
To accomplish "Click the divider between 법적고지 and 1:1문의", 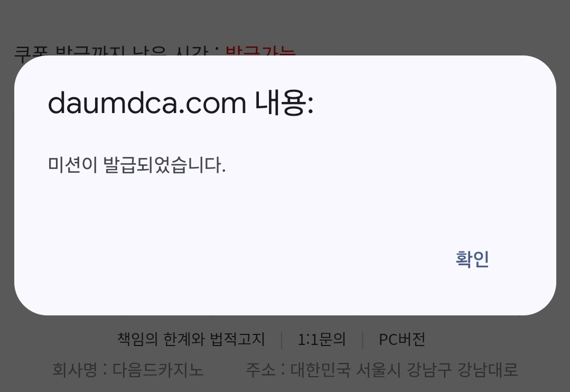I will click(x=282, y=340).
